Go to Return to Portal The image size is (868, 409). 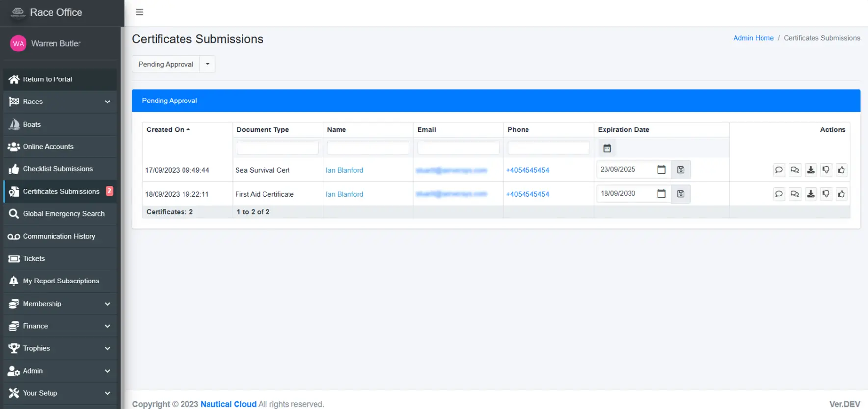coord(60,79)
